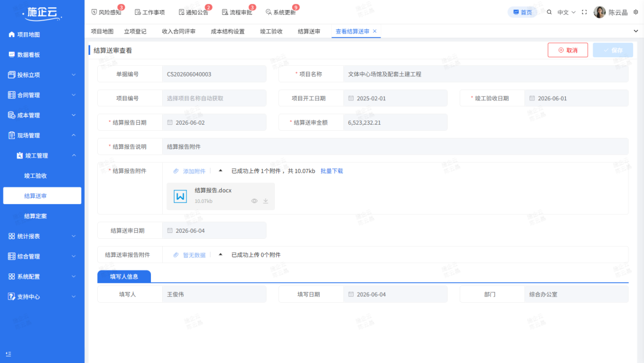Screen dimensions: 644x363
Task: Click 批量下载 link
Action: pyautogui.click(x=332, y=171)
